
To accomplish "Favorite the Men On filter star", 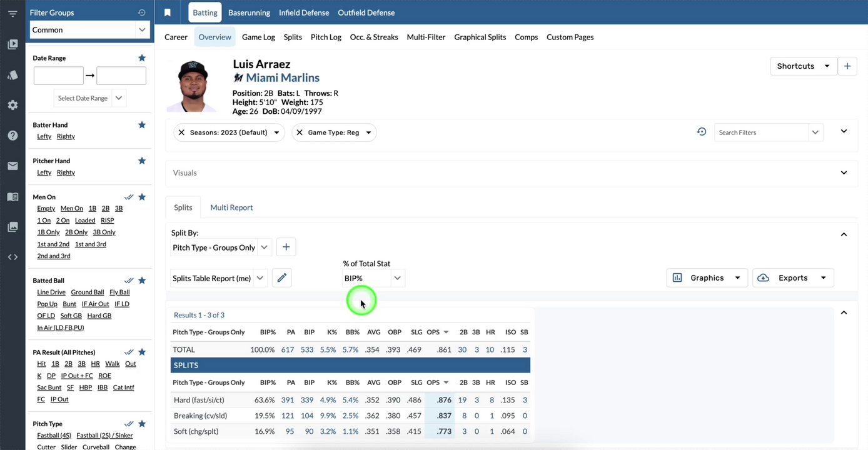I will click(142, 197).
